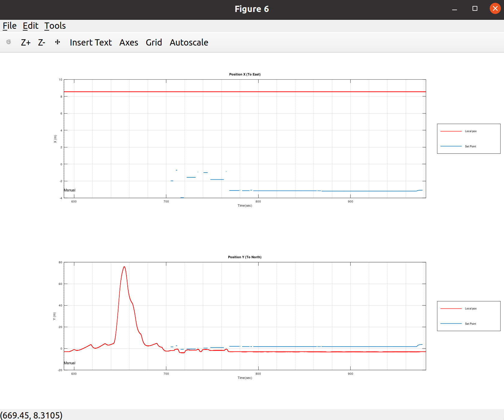
Task: Click blue line swatch in lower legend
Action: click(x=451, y=324)
